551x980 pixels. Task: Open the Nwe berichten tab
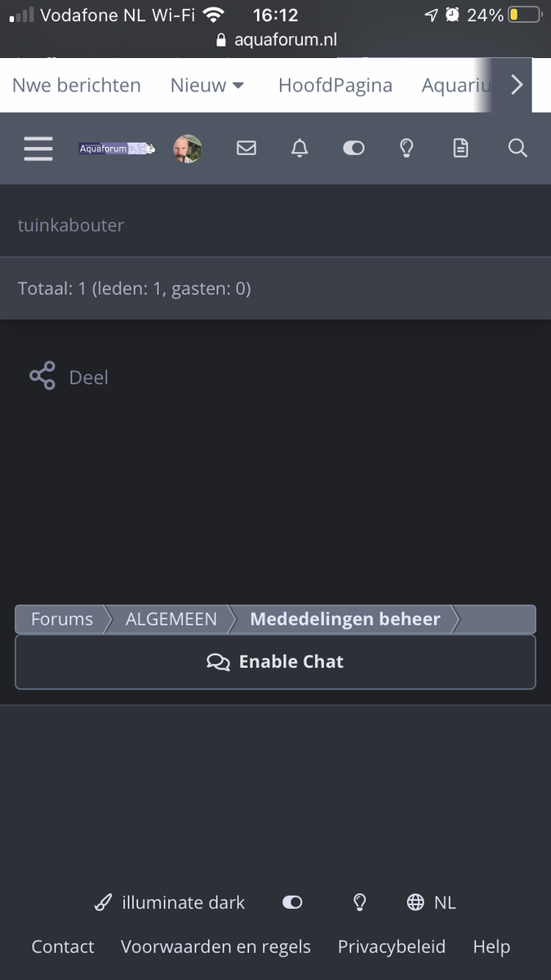[77, 85]
